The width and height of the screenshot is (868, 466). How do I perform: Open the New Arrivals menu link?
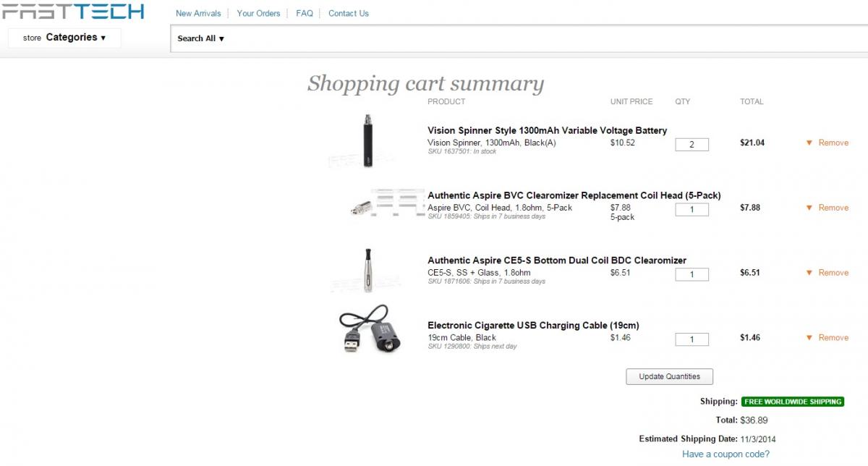198,13
